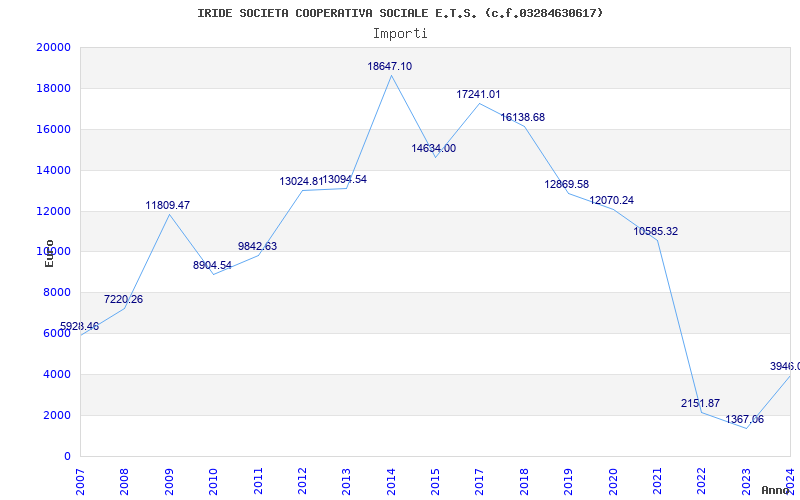Click data label 12869.58
The image size is (800, 500).
pos(567,184)
